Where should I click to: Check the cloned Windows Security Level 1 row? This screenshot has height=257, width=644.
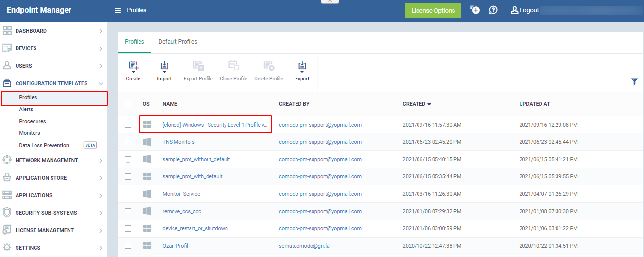click(128, 125)
